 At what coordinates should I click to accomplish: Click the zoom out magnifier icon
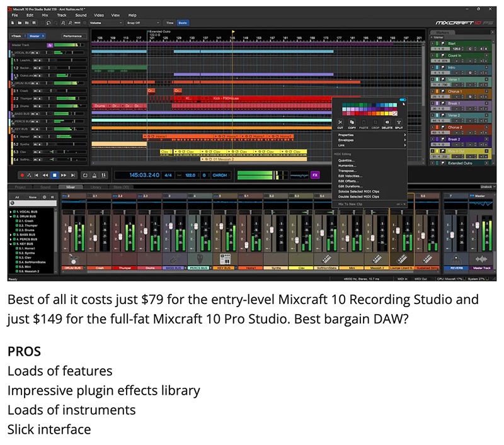point(70,23)
